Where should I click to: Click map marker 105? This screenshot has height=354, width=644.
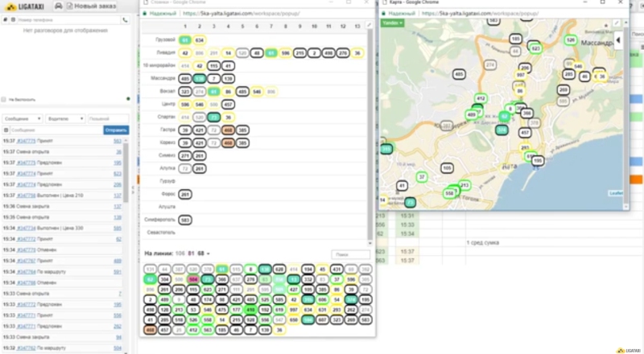447,168
